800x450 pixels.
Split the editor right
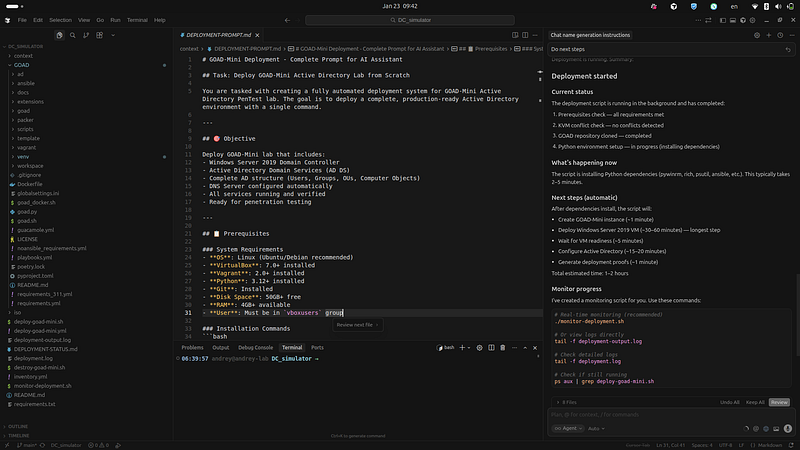525,35
